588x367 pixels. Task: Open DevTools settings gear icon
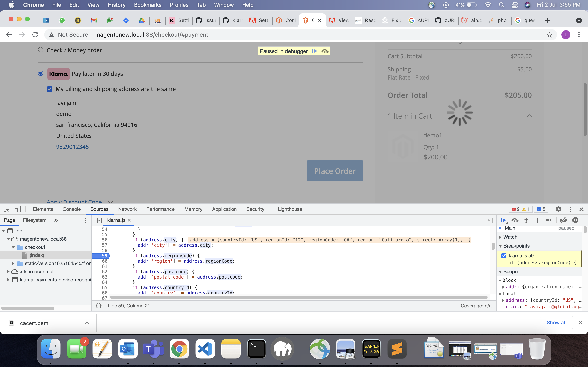[558, 209]
